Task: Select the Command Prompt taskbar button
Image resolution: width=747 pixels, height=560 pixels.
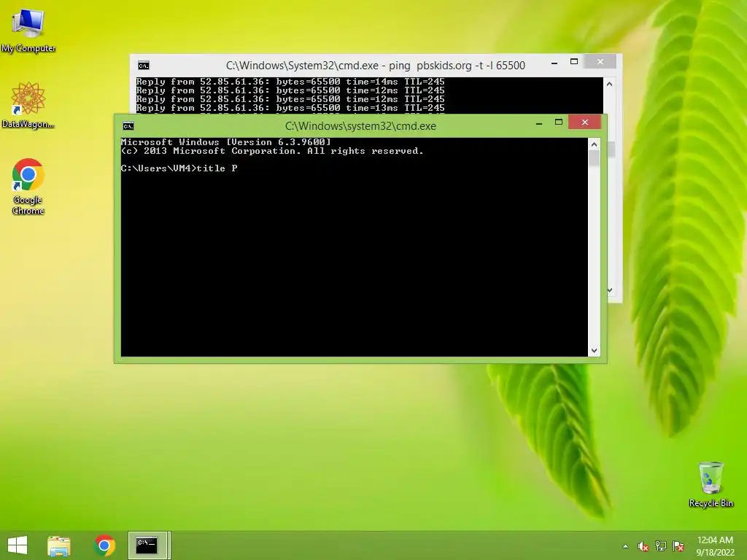Action: (x=149, y=545)
